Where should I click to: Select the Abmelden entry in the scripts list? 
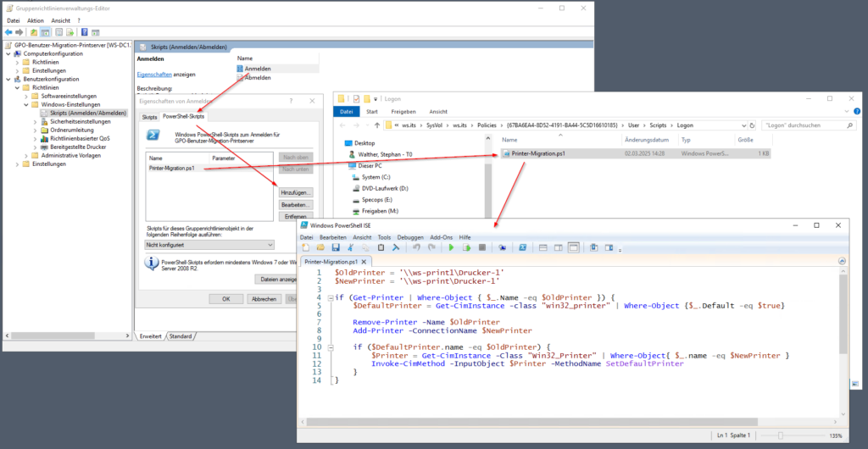[258, 78]
